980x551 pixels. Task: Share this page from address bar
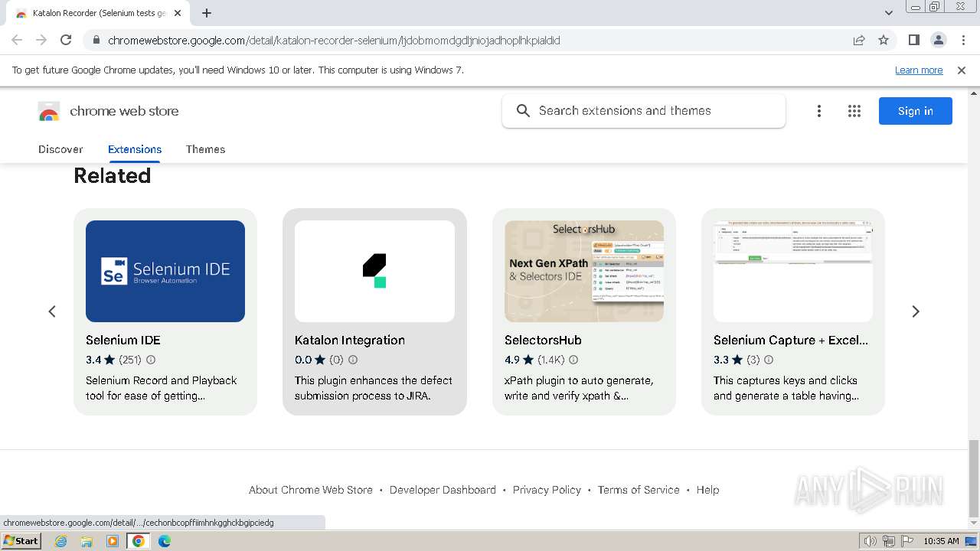(x=859, y=40)
